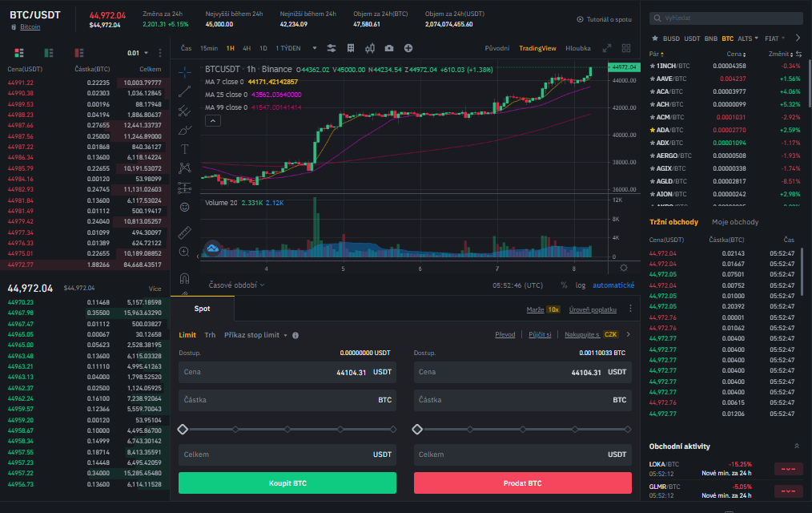This screenshot has height=513, width=812.
Task: Select the Trh market order tab
Action: click(210, 335)
